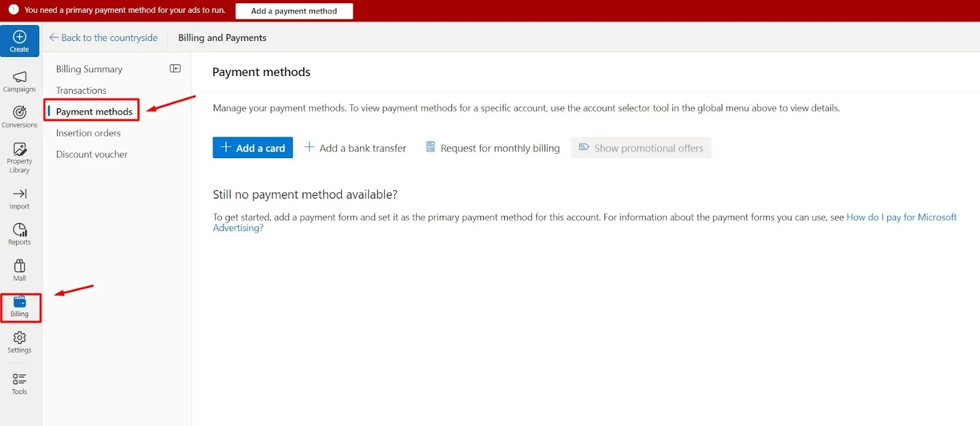Click the Create plus button
Screen dimensions: 980x426
(x=20, y=41)
